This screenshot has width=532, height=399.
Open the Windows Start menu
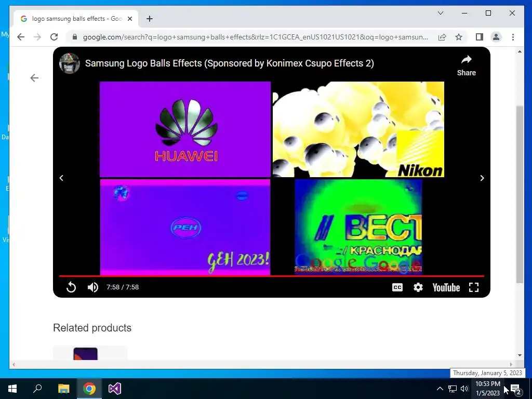[x=12, y=389]
